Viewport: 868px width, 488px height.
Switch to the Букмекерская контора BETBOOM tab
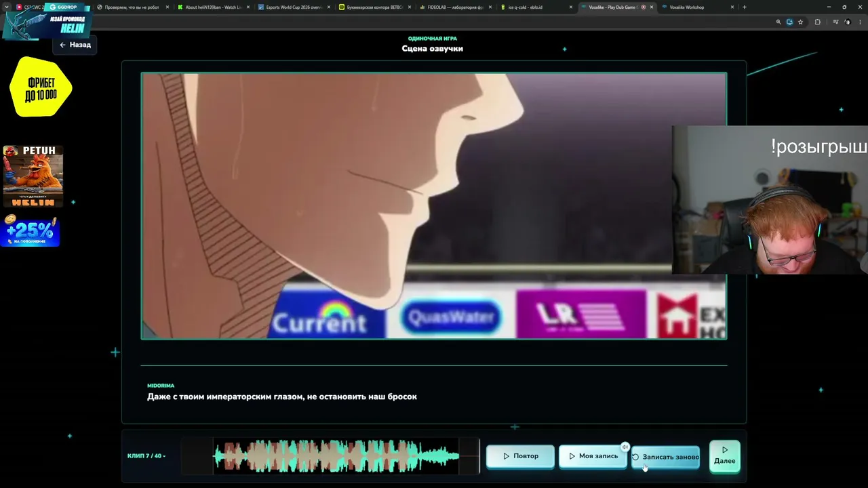(x=375, y=7)
